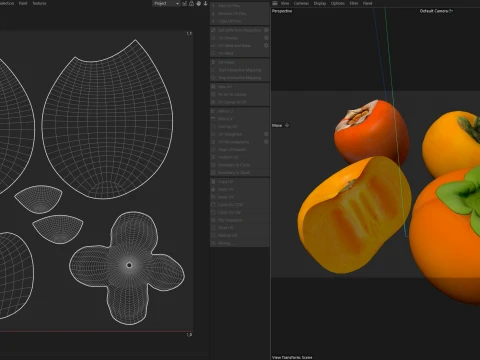
Task: Select the large leaf-shaped UV island
Action: pyautogui.click(x=107, y=120)
